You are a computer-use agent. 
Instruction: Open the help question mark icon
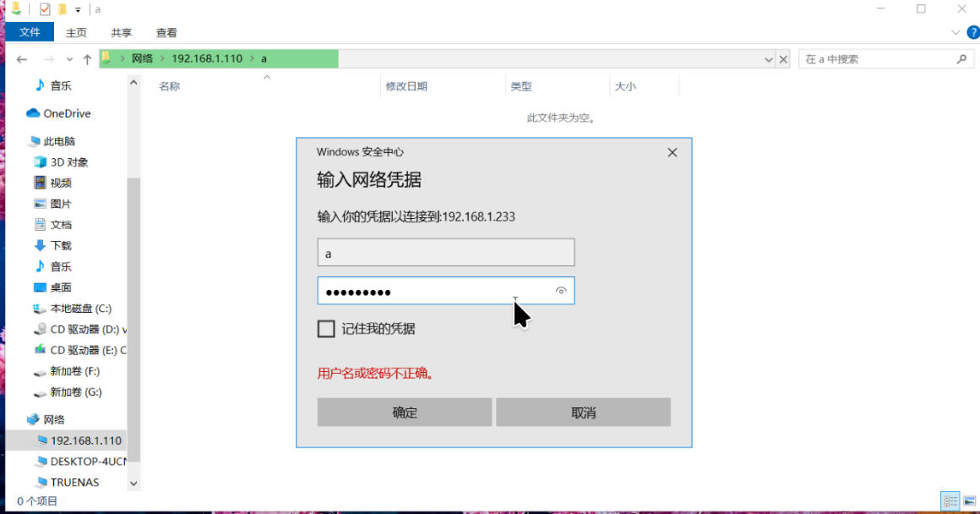[x=973, y=32]
